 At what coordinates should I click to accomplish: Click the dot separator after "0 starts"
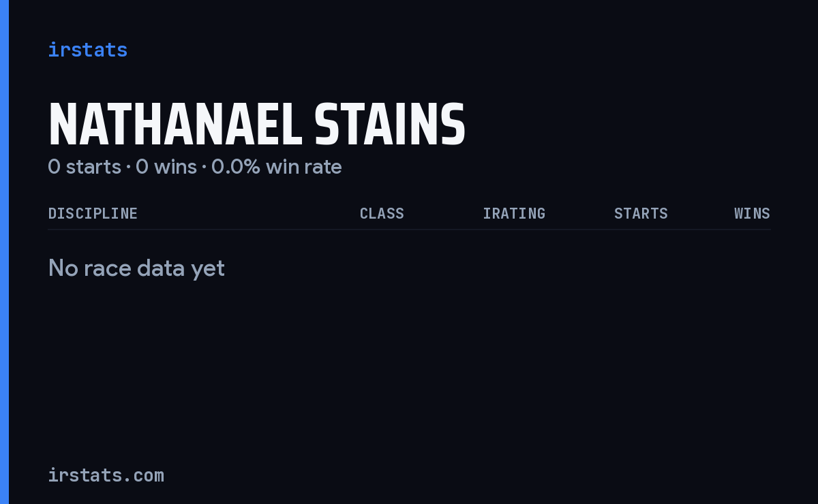pos(128,168)
